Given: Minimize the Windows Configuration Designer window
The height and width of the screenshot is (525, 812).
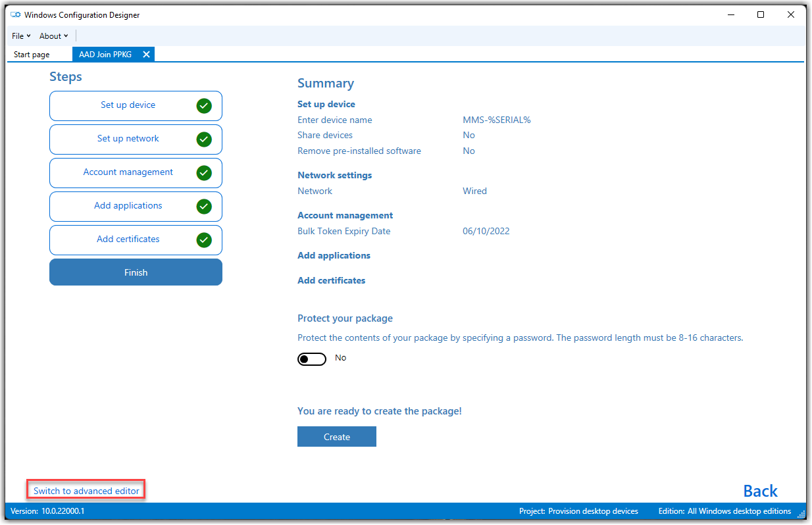Looking at the screenshot, I should coord(730,14).
